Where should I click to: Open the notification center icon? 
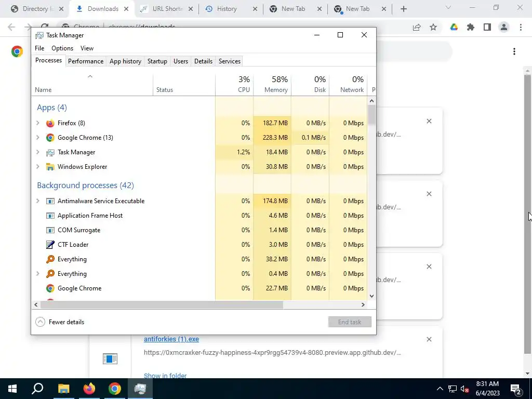(516, 389)
